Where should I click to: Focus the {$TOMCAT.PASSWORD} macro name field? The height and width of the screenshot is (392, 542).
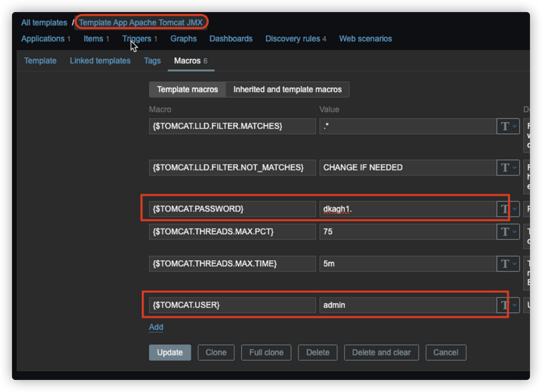[232, 209]
